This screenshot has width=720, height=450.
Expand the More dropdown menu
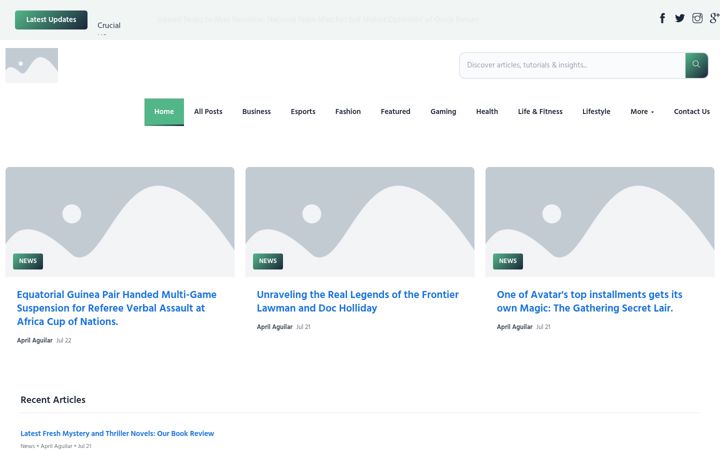(x=642, y=112)
